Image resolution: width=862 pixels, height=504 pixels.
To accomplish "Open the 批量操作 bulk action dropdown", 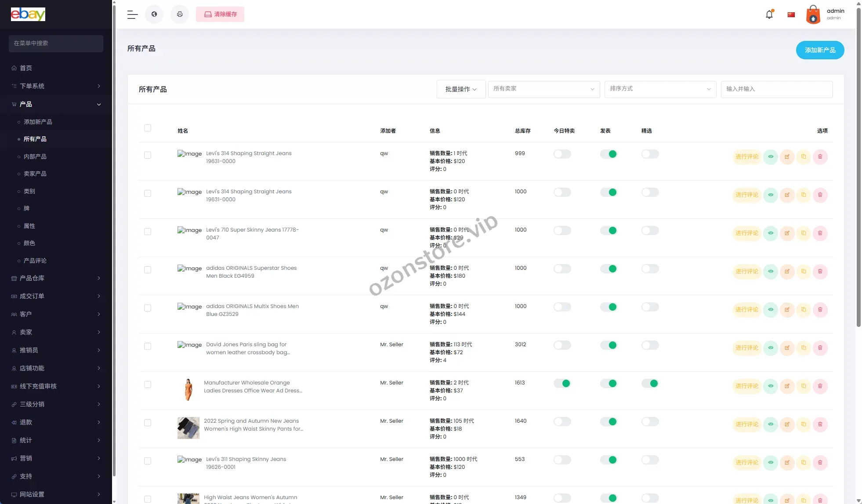I will 461,89.
